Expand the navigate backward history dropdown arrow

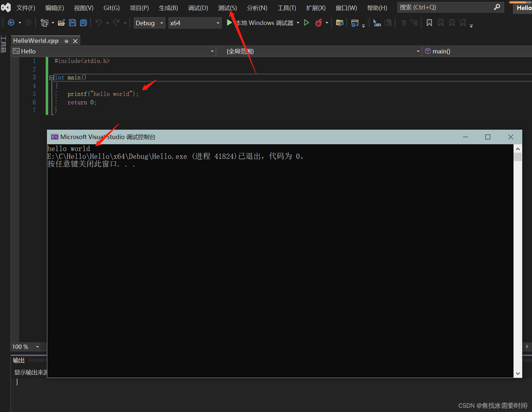click(20, 23)
